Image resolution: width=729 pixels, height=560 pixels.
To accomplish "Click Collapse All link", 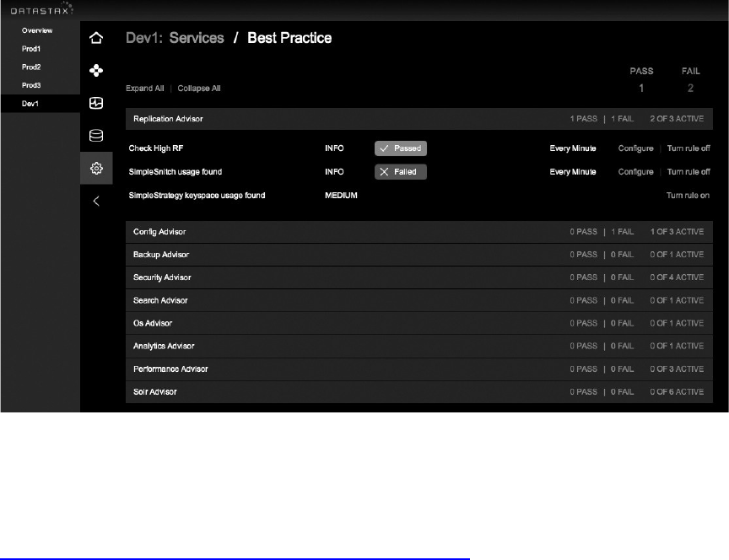I will (199, 89).
